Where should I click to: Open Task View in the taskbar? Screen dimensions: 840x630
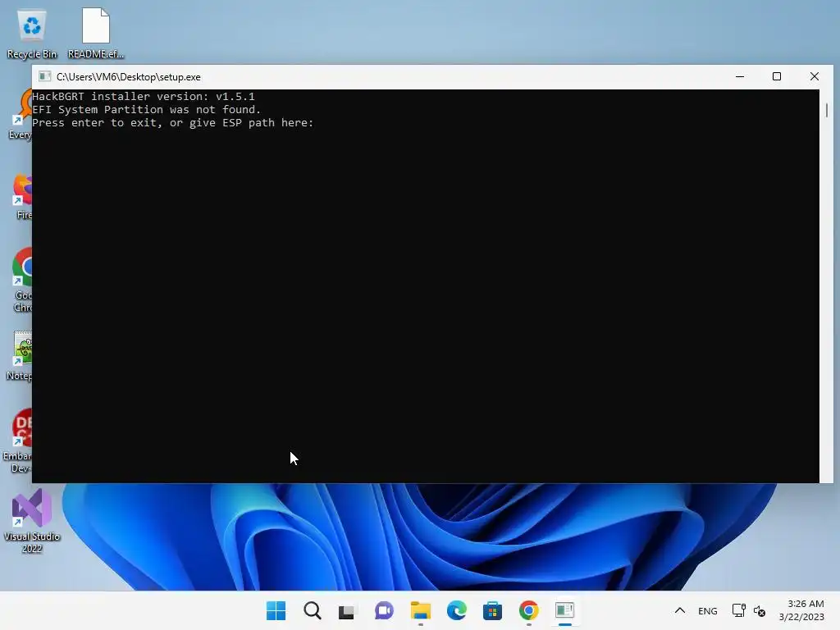[x=347, y=610]
